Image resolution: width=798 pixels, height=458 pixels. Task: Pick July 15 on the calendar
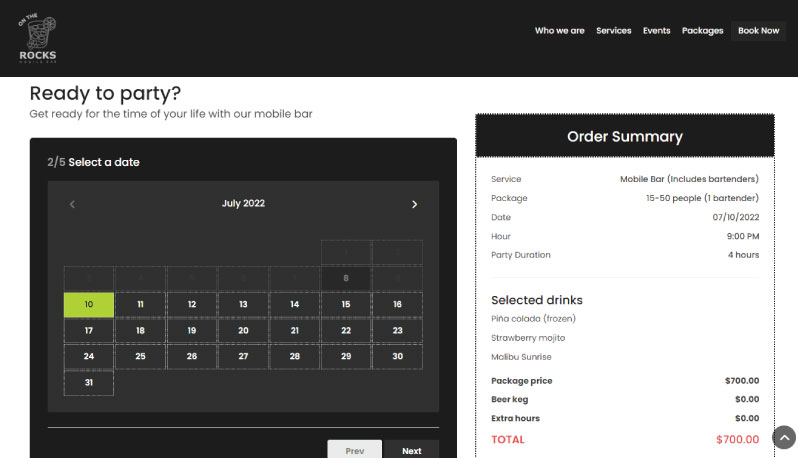(346, 305)
